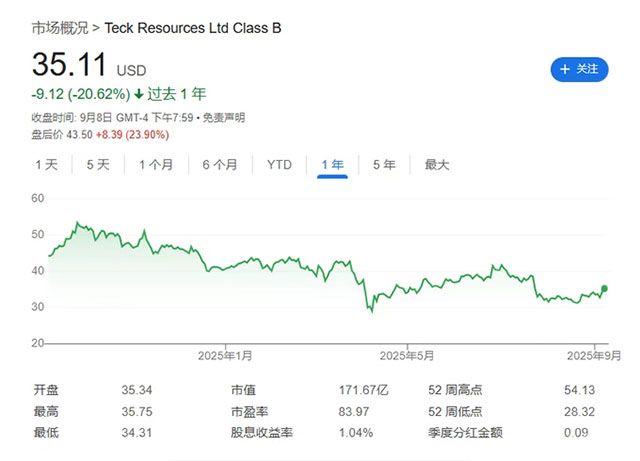
Task: Click the 52 周高点 value 54.13
Action: click(x=580, y=390)
